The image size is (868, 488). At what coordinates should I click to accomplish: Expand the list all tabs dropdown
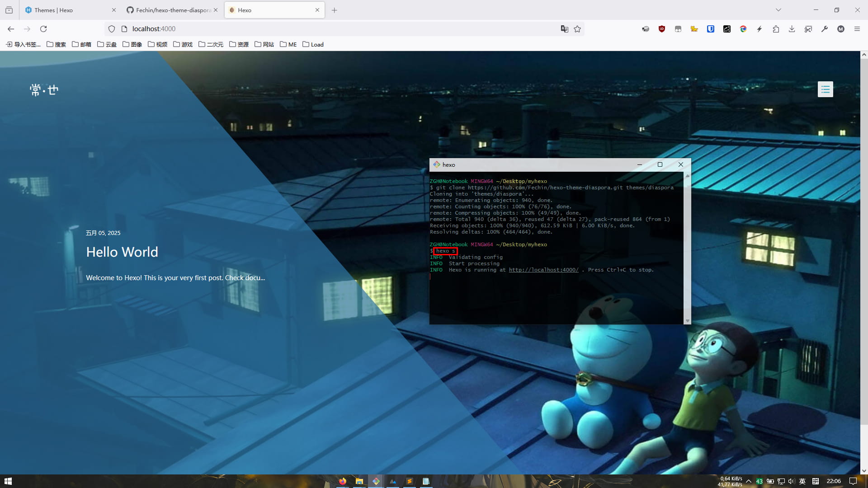[x=778, y=10]
